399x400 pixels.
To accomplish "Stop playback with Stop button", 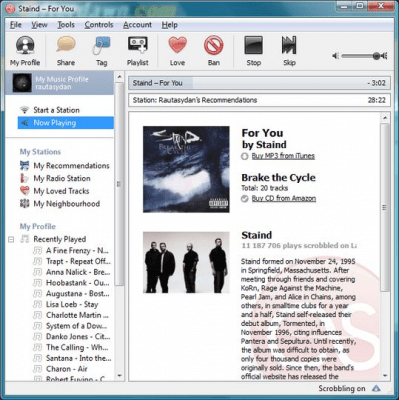I will point(253,50).
